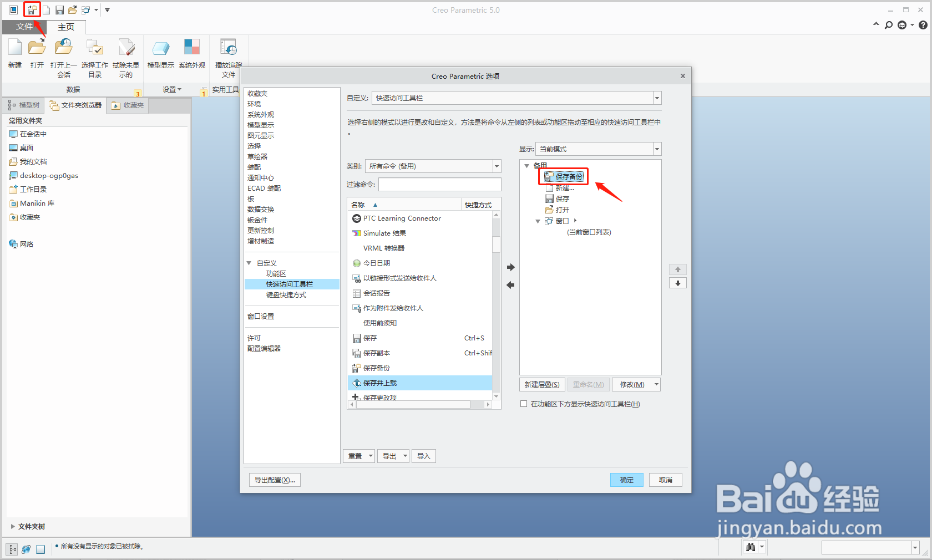Image resolution: width=932 pixels, height=560 pixels.
Task: Sort commands by 名称 column header
Action: coord(404,205)
